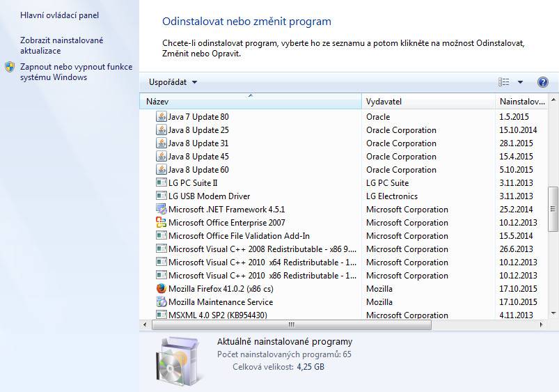This screenshot has height=392, width=559.
Task: Click the horizontal scrollbar left arrow
Action: pos(145,324)
